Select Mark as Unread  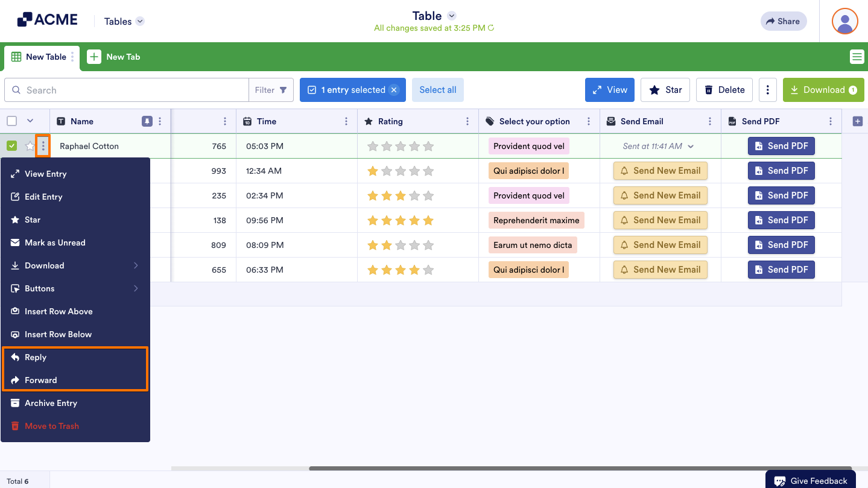pyautogui.click(x=75, y=242)
